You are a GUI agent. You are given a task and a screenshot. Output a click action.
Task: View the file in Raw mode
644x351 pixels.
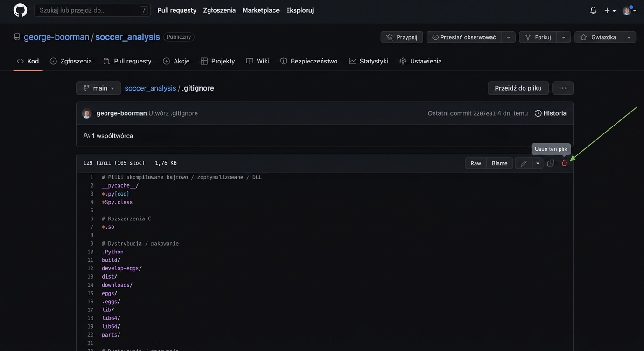(x=476, y=163)
